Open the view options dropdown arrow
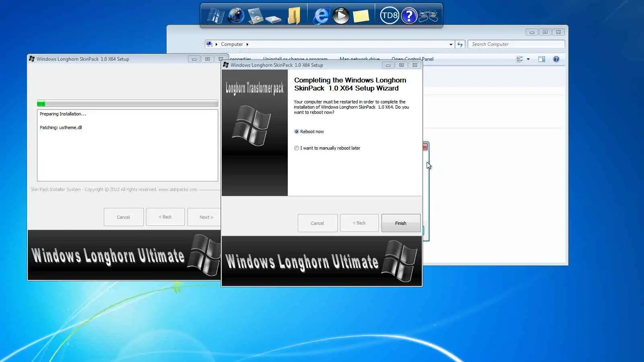The height and width of the screenshot is (362, 644). coord(528,59)
